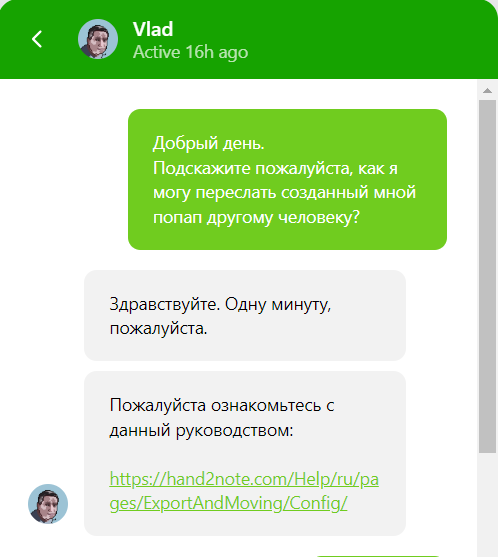The image size is (498, 557).
Task: Go back using the header arrow
Action: coord(37,39)
